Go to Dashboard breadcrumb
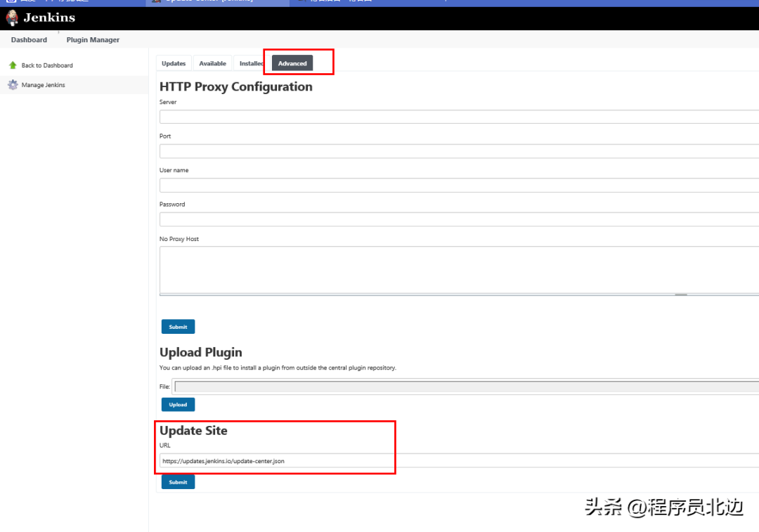The width and height of the screenshot is (759, 532). [29, 39]
